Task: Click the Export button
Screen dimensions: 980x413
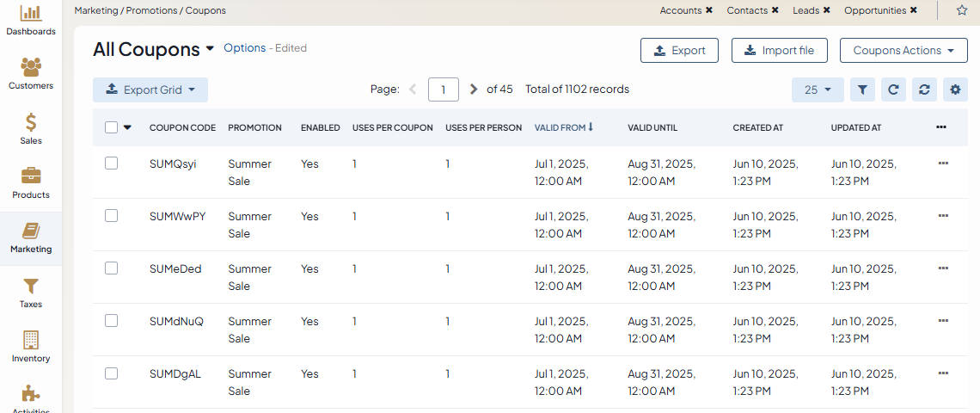Action: [x=679, y=51]
